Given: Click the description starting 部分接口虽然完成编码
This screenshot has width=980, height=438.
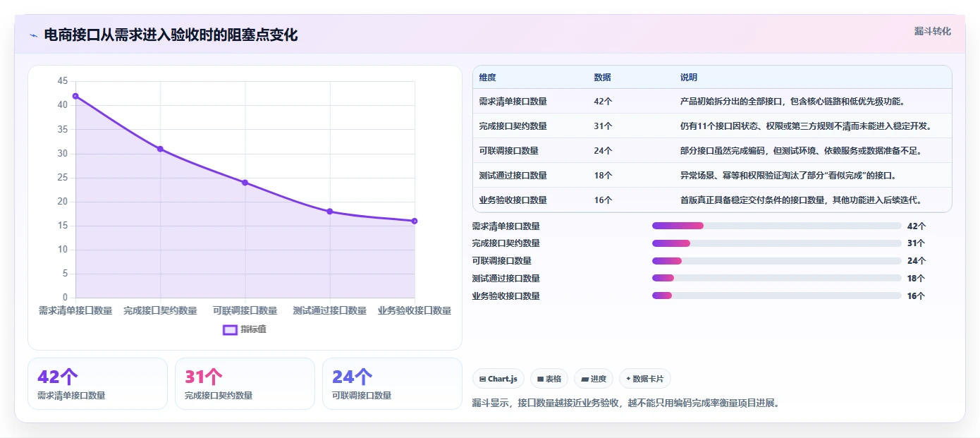Looking at the screenshot, I should click(x=800, y=151).
